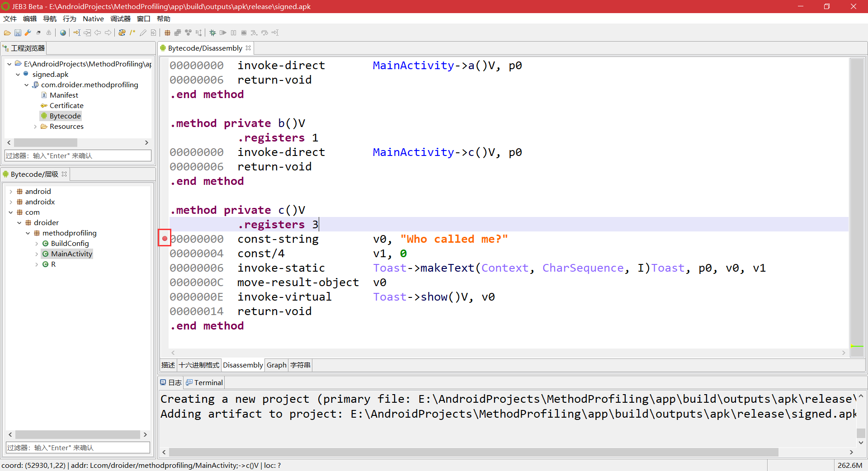Click the debugger pause icon

coord(233,33)
